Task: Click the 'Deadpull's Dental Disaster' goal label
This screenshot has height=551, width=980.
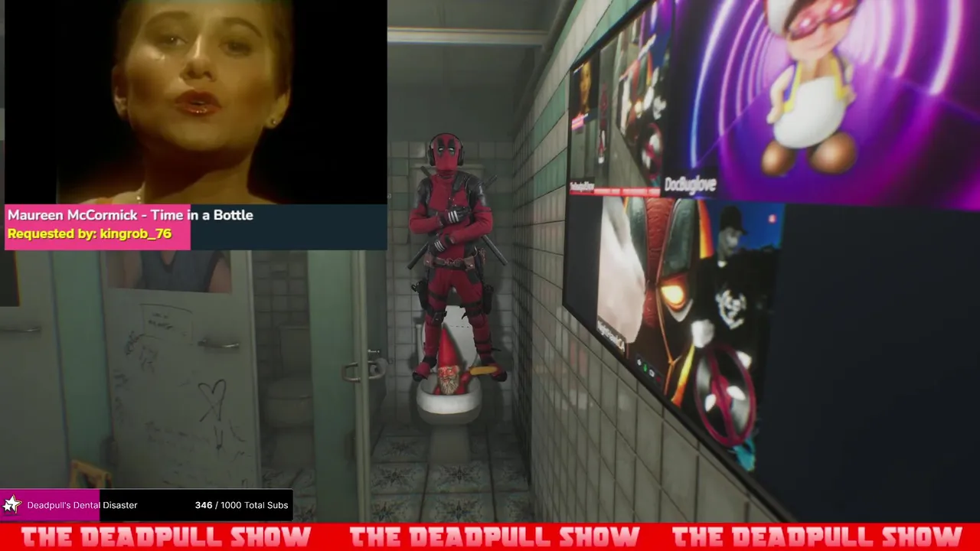Action: pos(82,505)
